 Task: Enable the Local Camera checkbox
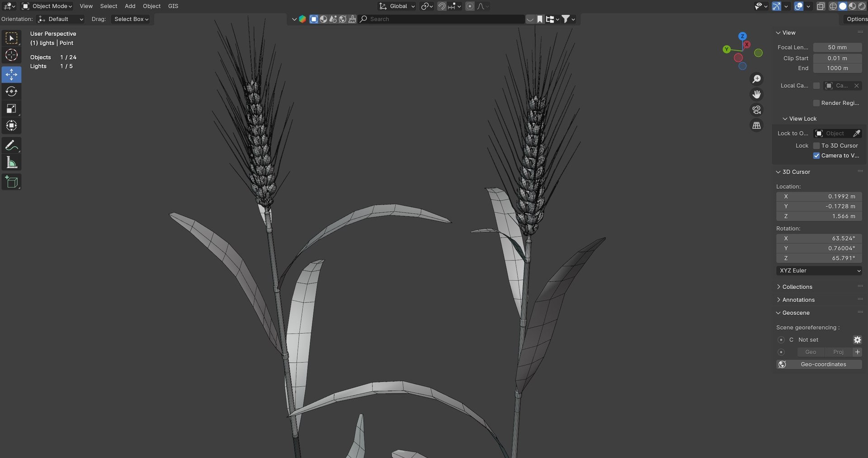[x=816, y=86]
